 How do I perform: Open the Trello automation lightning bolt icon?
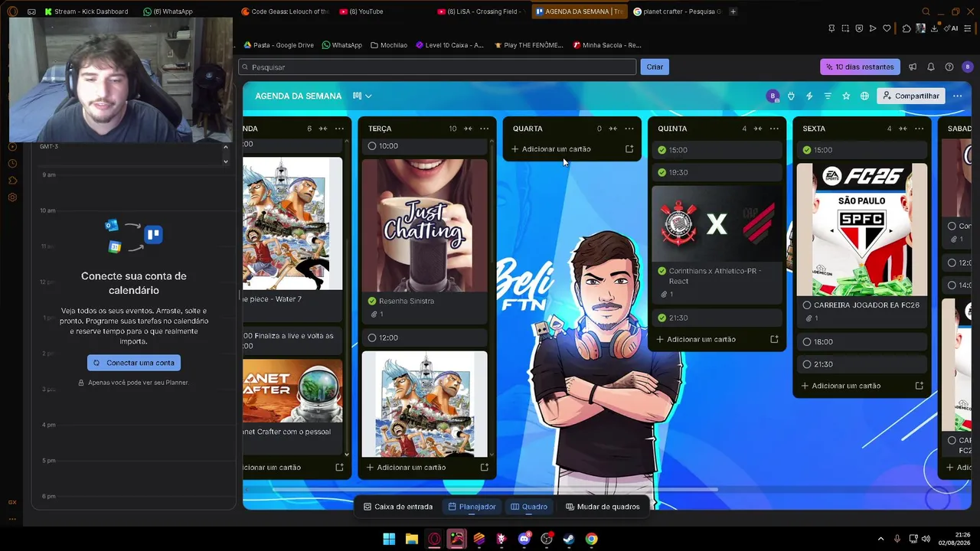pyautogui.click(x=809, y=96)
